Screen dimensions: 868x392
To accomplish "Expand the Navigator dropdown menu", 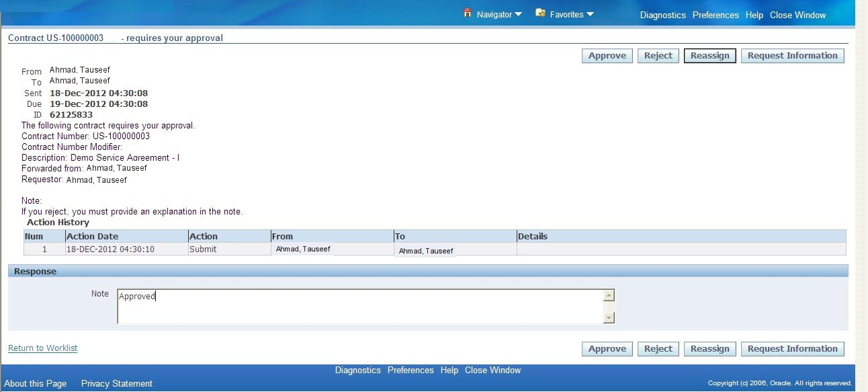I will point(497,13).
